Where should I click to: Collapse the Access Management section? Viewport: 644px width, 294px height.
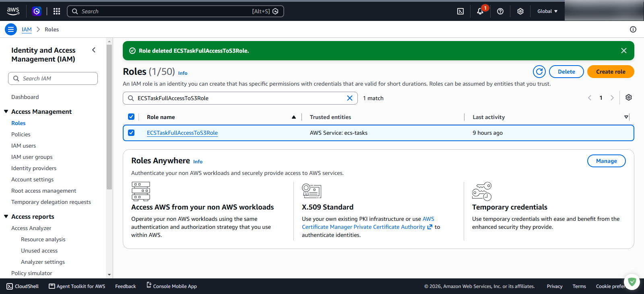6,111
